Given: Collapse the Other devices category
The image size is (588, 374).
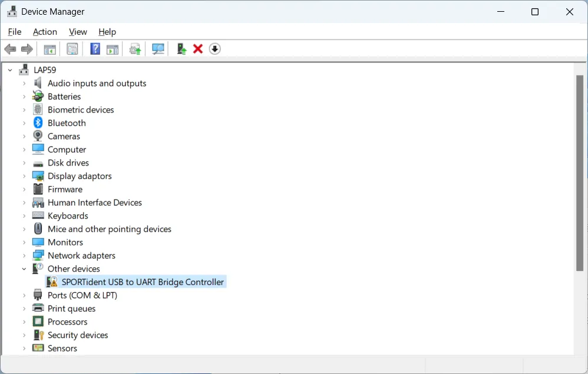Looking at the screenshot, I should point(24,269).
